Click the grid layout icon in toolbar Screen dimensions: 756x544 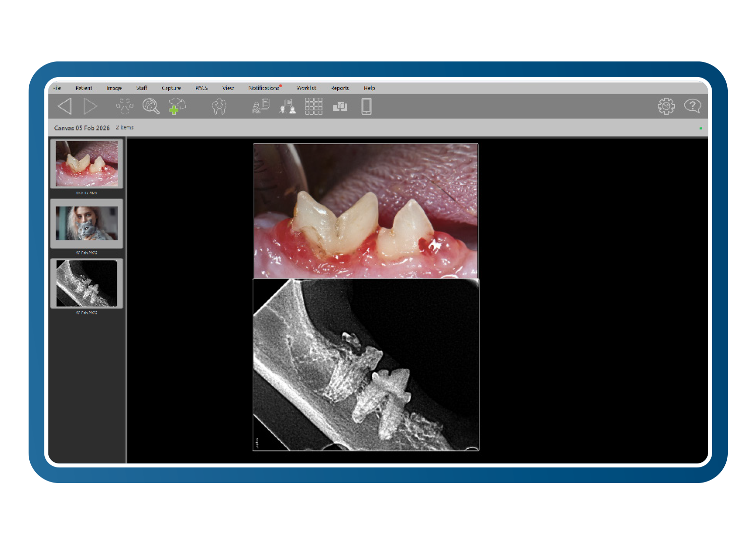tap(313, 106)
